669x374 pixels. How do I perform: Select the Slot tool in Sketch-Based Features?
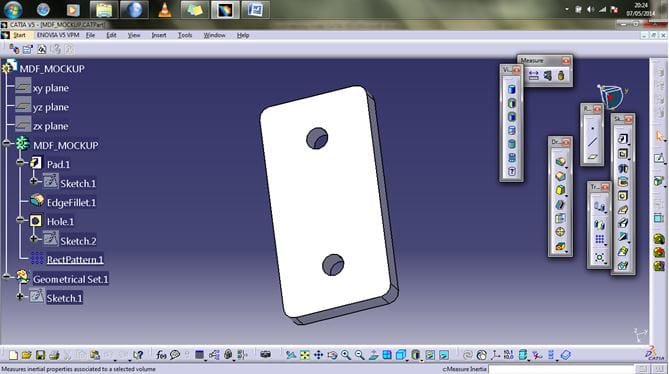click(x=622, y=223)
